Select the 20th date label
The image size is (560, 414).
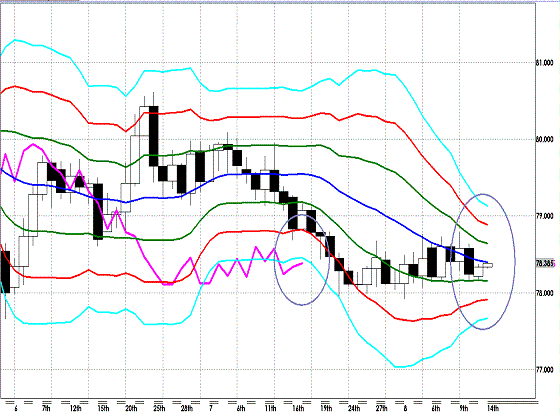coord(131,408)
